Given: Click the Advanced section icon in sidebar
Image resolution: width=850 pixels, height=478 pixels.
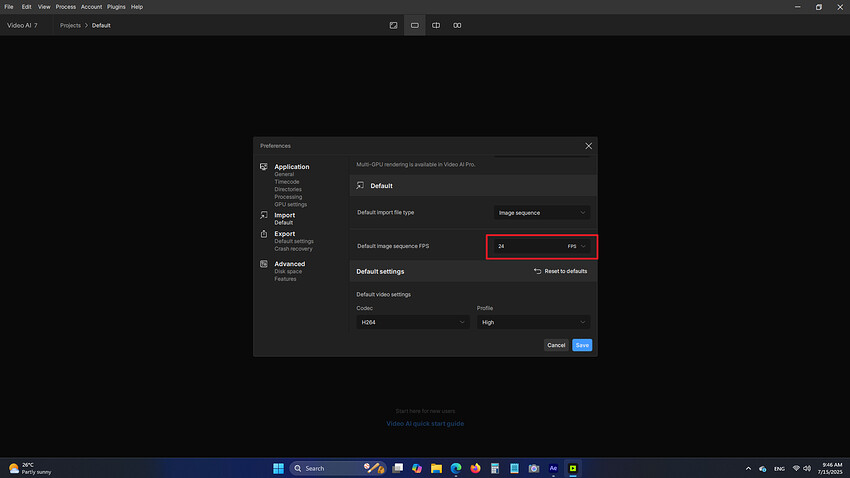Looking at the screenshot, I should [264, 264].
